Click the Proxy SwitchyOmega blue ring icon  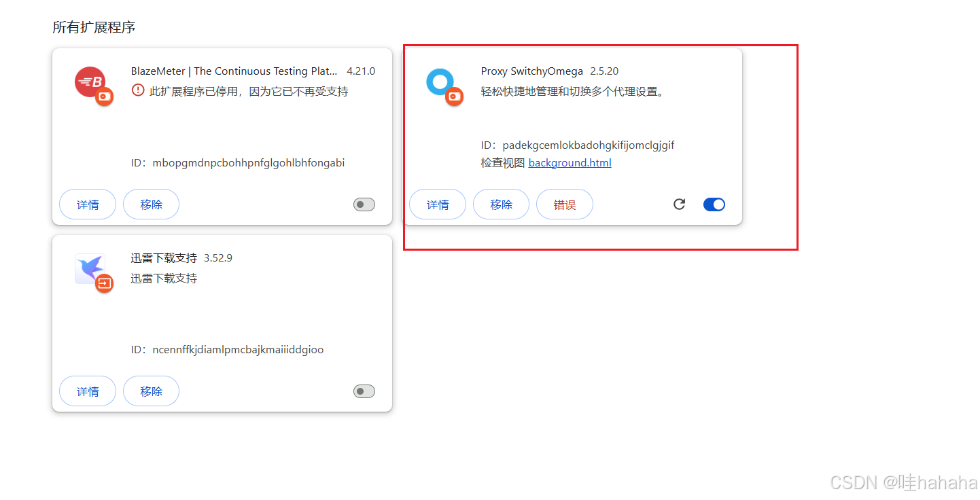click(440, 82)
